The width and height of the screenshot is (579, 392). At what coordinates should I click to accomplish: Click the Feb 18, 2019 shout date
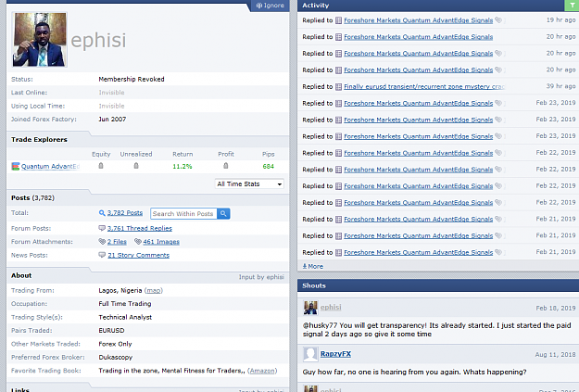tap(556, 308)
